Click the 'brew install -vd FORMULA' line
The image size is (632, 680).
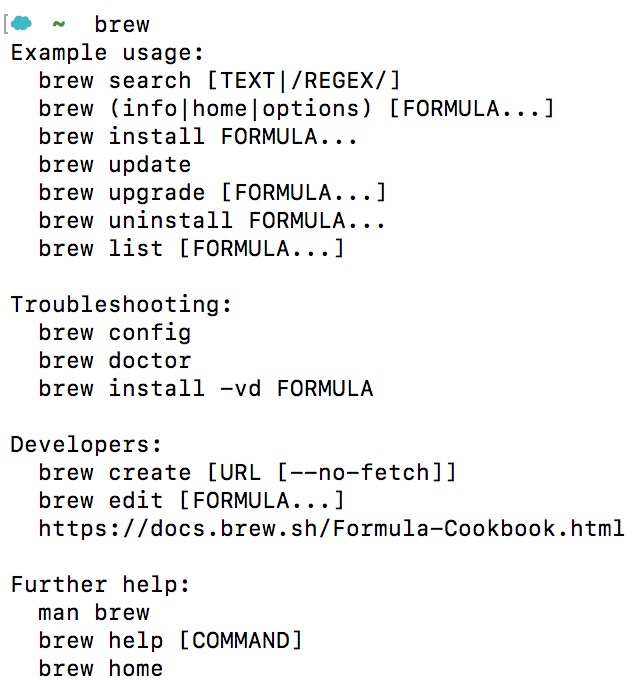(x=206, y=388)
